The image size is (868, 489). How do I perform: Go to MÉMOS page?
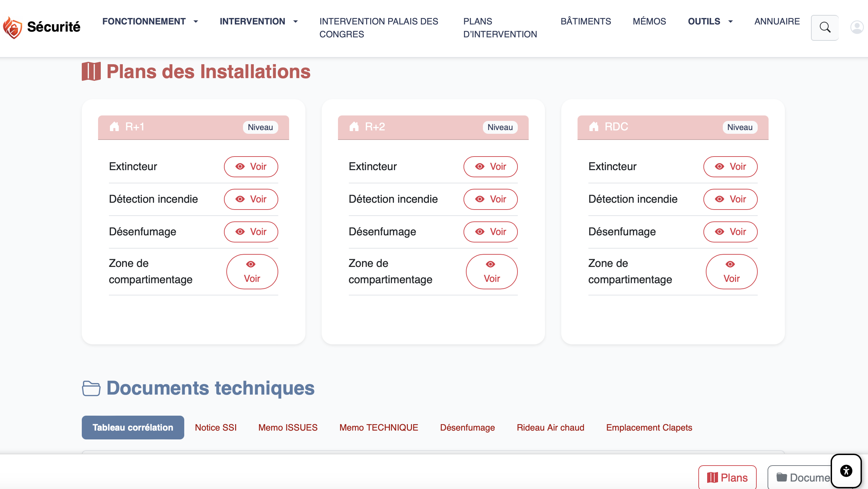649,21
